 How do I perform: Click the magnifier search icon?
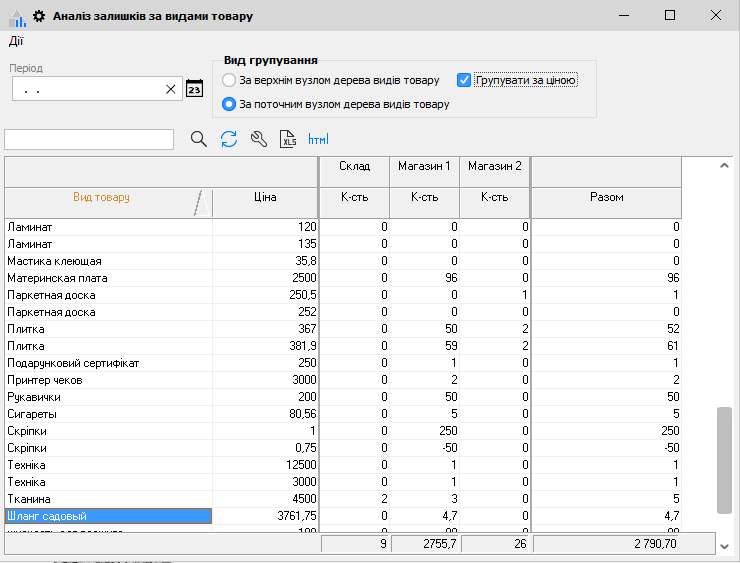click(x=198, y=139)
